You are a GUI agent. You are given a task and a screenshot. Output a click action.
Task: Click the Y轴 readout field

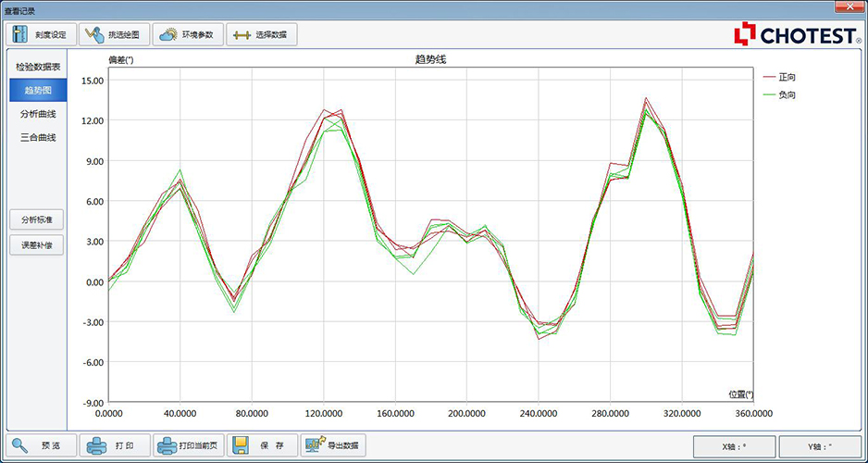point(818,446)
